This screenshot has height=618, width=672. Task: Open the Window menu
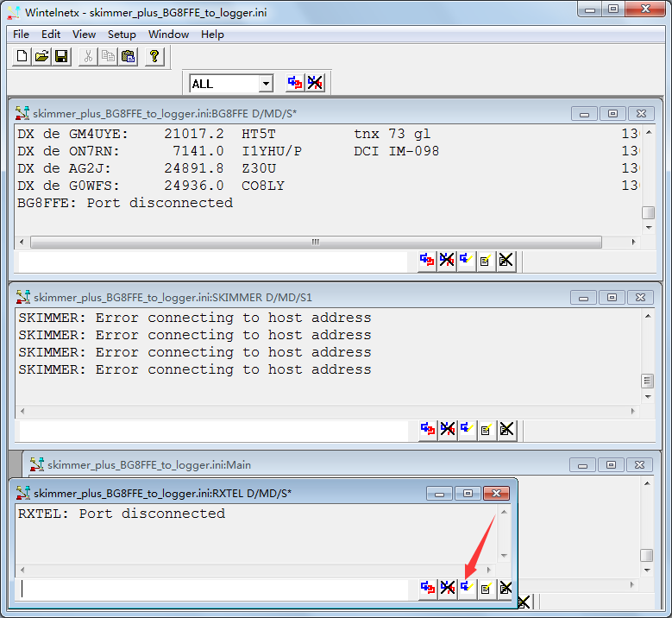tap(168, 35)
